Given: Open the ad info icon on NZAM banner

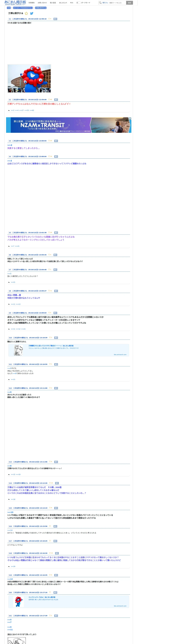Looking at the screenshot, I should (130, 119).
